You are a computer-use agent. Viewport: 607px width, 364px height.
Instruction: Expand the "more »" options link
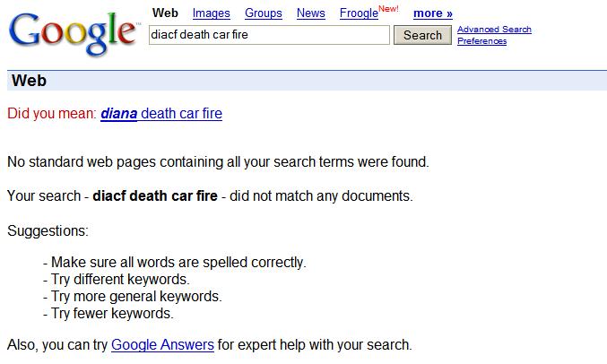coord(432,13)
